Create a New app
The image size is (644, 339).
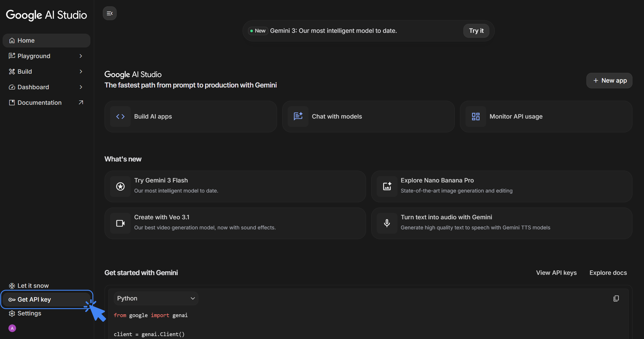click(609, 81)
